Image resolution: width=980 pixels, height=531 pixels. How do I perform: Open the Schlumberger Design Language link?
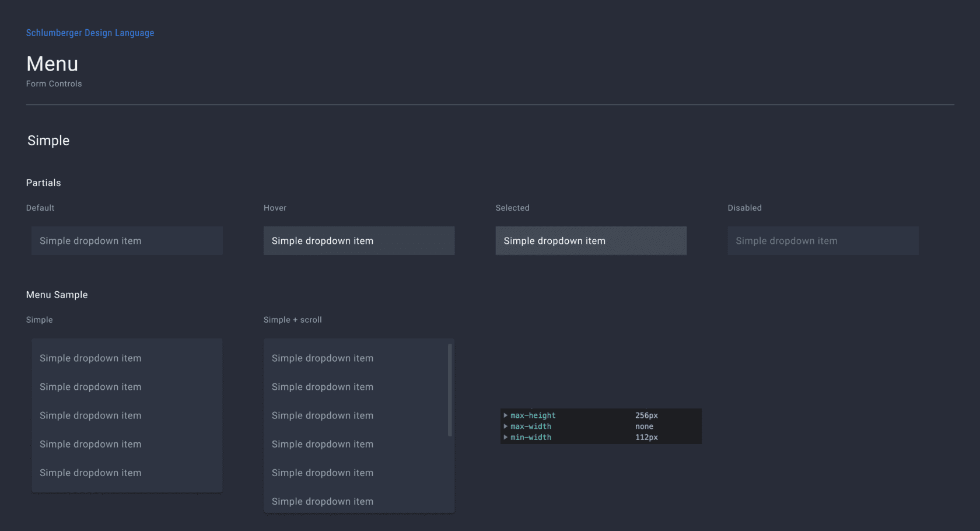click(90, 33)
